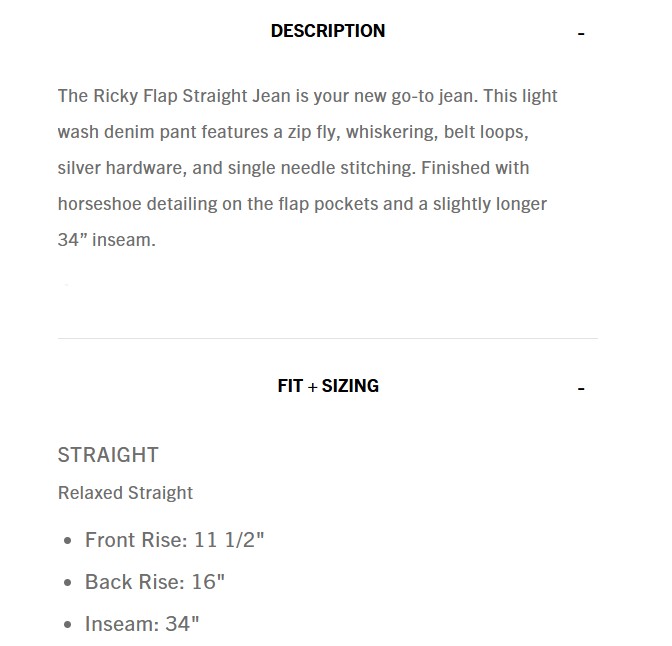Click the FIT + SIZING accordion heading

(328, 386)
